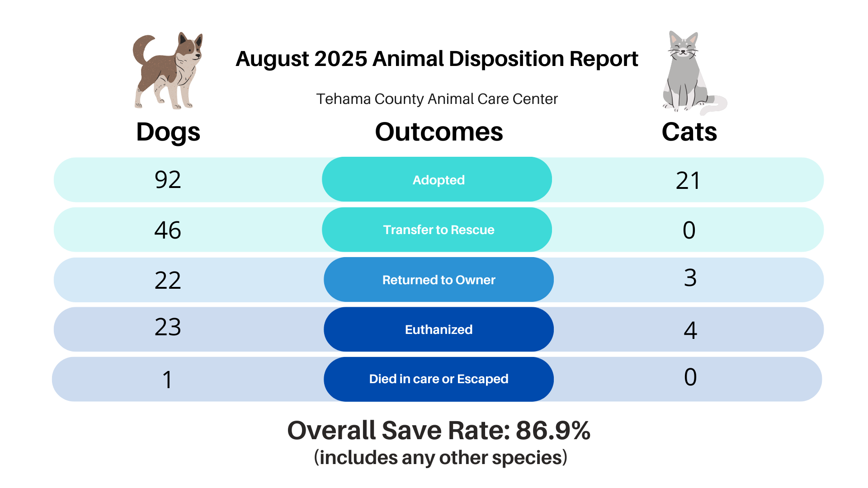The width and height of the screenshot is (868, 488).
Task: Click the Overall Save Rate 86.9% text
Action: [439, 430]
